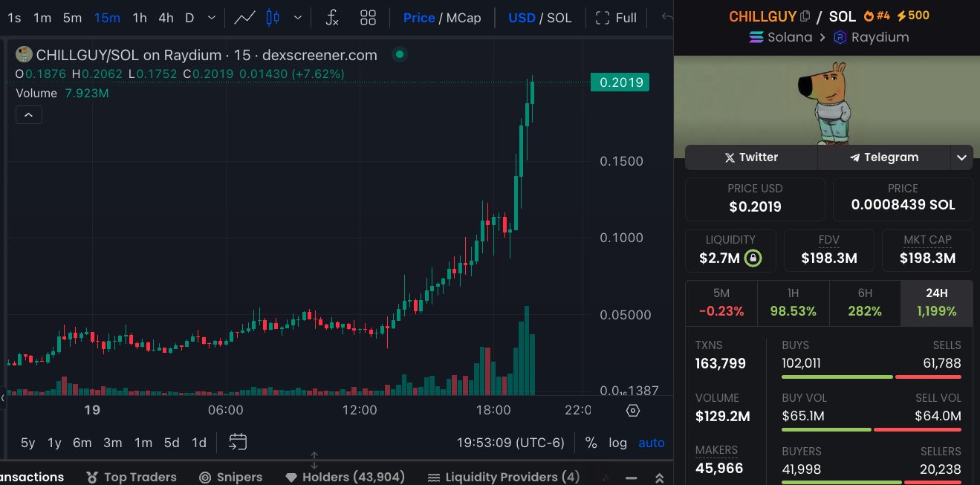Expand bottom panel with double chevron
The height and width of the screenshot is (485, 980).
[x=659, y=478]
